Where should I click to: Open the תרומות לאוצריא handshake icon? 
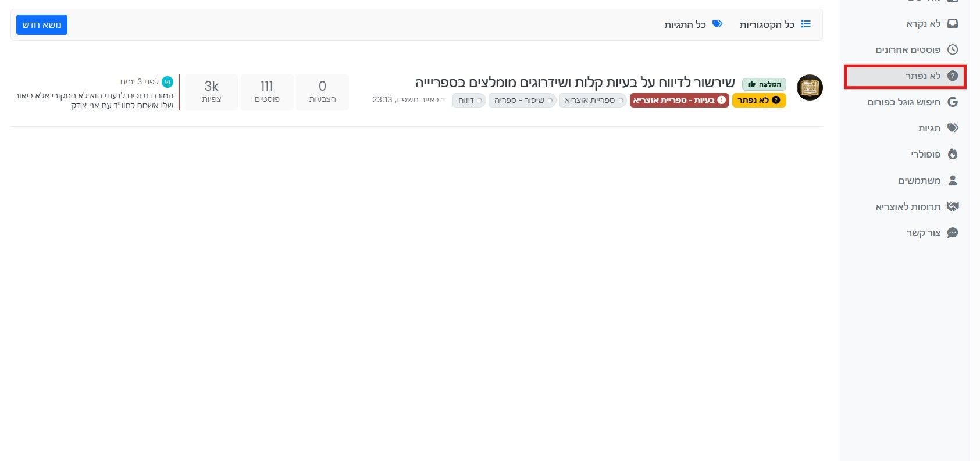tap(952, 207)
